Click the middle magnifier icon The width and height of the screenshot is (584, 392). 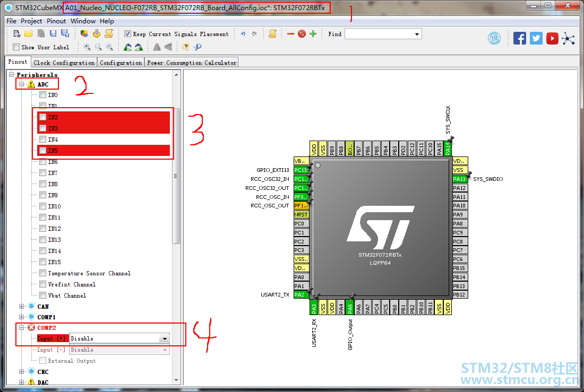tap(98, 47)
